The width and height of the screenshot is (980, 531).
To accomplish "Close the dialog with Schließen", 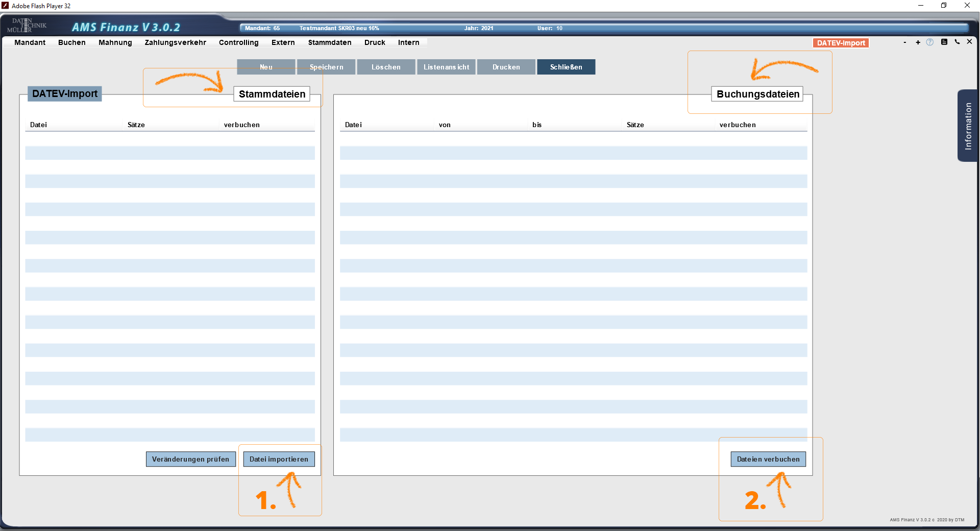I will coord(566,67).
